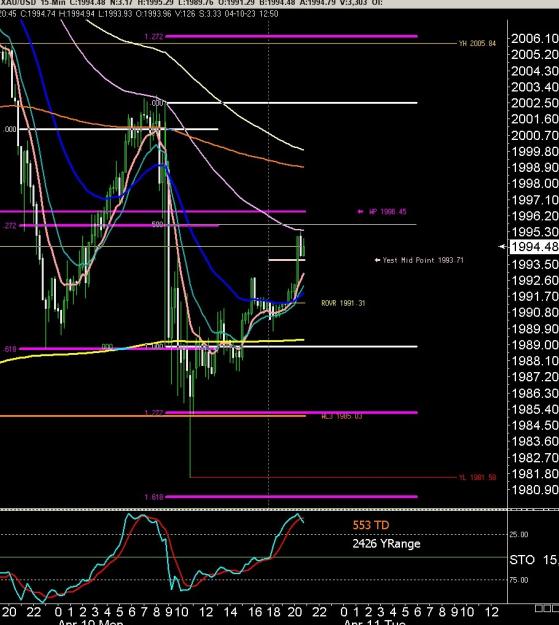Click the L:1993.93 low value in header
The image size is (559, 625).
pos(115,14)
